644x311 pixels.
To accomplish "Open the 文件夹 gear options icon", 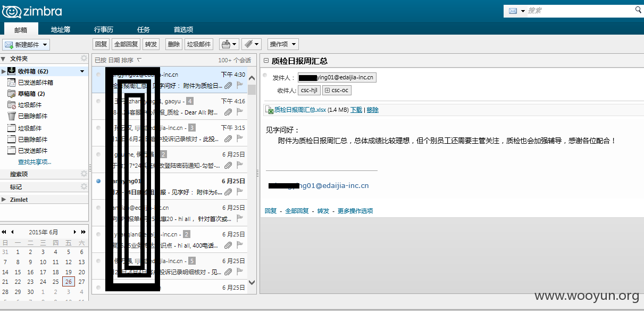I will 83,58.
